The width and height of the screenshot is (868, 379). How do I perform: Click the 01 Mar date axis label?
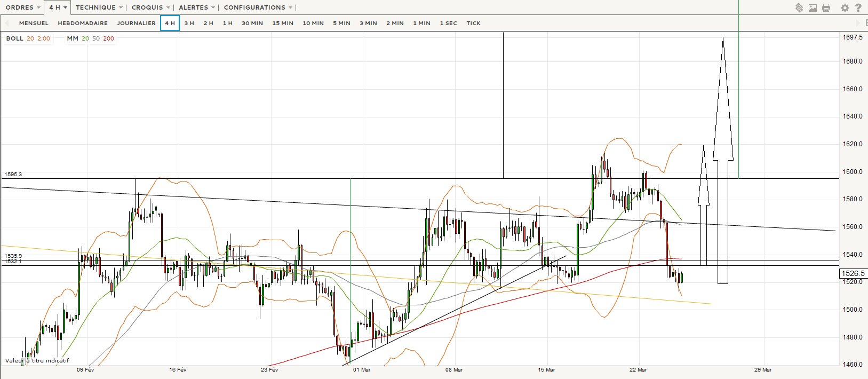click(362, 369)
